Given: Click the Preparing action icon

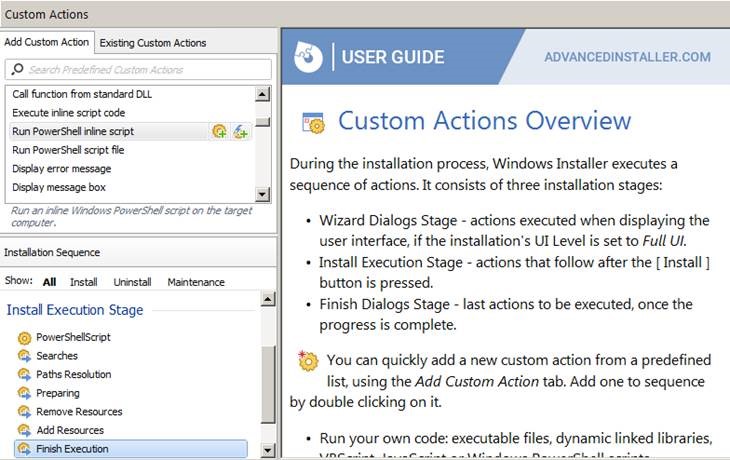Looking at the screenshot, I should [x=25, y=393].
